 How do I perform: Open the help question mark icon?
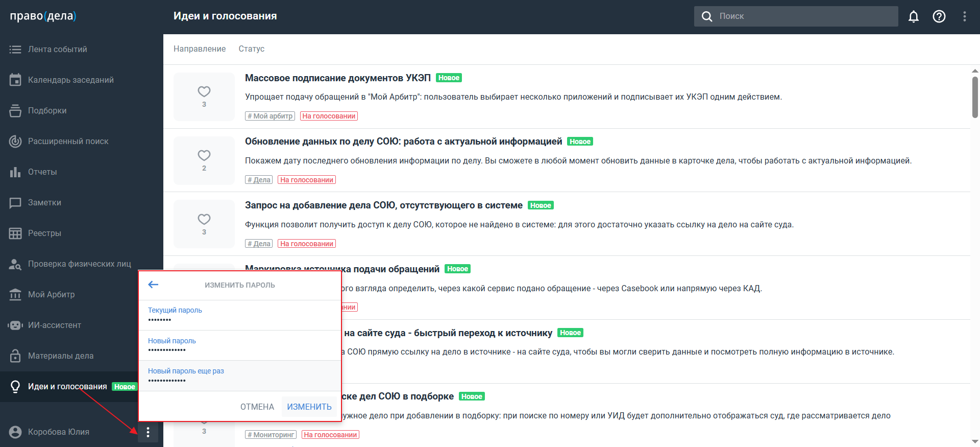pos(939,16)
